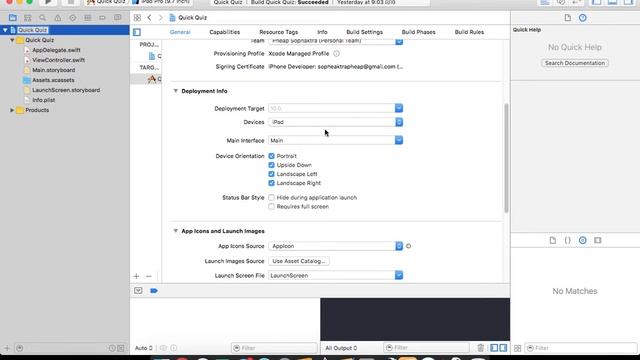
Task: Open the Object library circle icon
Action: click(x=582, y=240)
